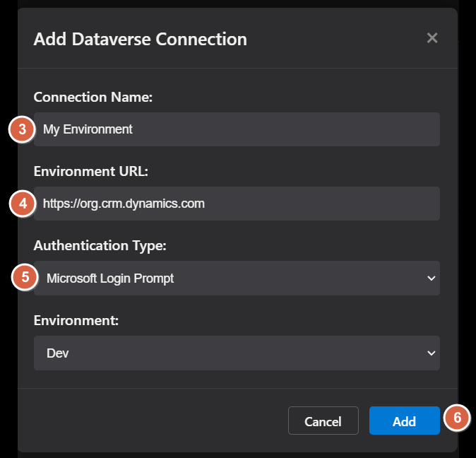Open the Authentication Type dropdown
The width and height of the screenshot is (476, 458).
point(237,278)
